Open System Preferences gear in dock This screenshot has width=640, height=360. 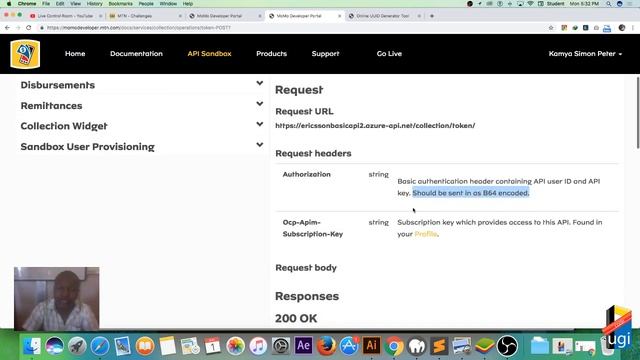(x=281, y=346)
